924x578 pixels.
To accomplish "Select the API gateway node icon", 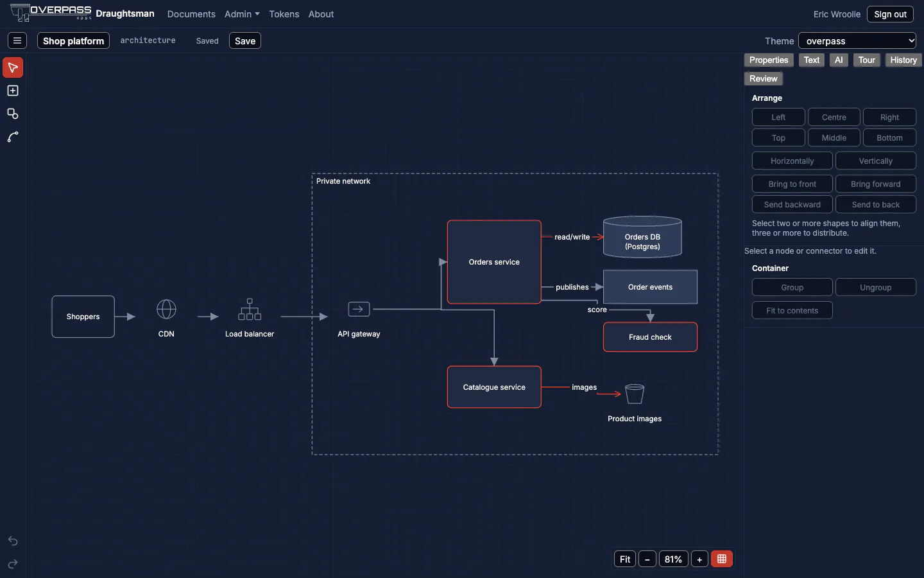I will click(359, 310).
